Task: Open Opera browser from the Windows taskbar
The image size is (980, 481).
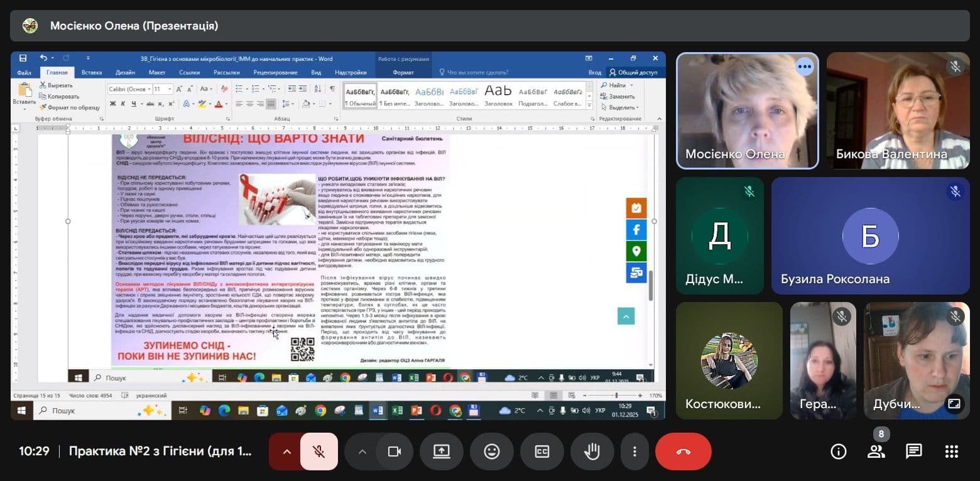Action: pyautogui.click(x=435, y=411)
